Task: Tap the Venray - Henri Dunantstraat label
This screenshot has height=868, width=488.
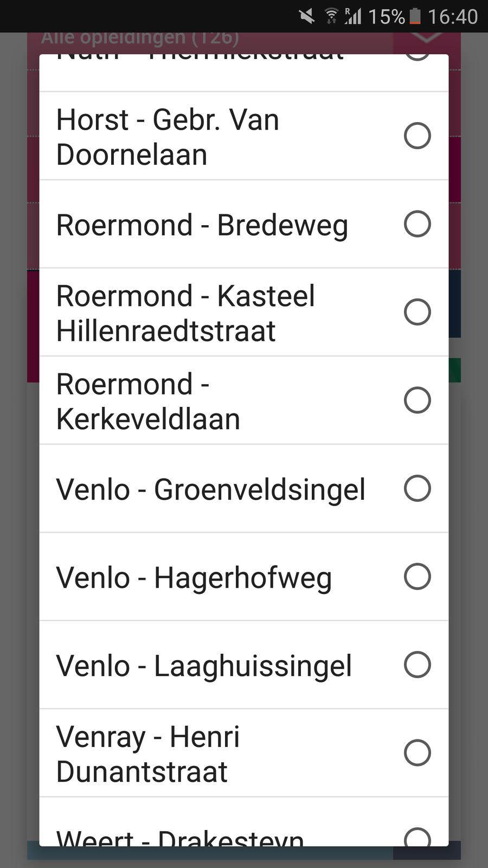Action: pyautogui.click(x=147, y=754)
